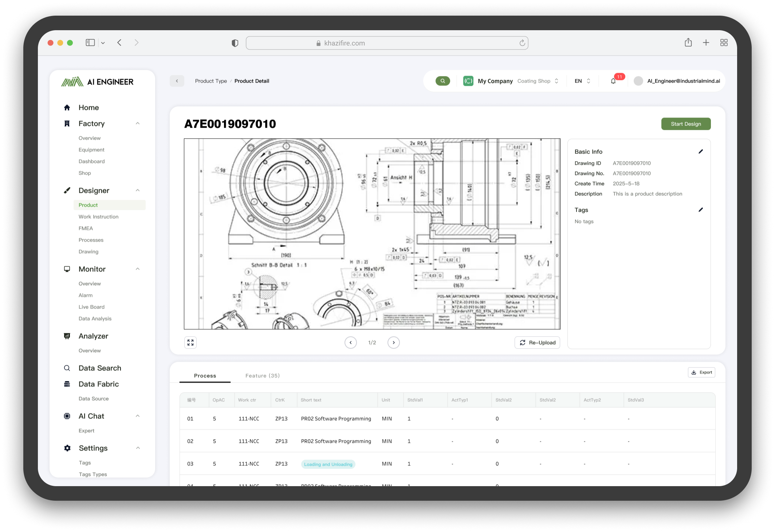775x532 pixels.
Task: Click the browser share icon
Action: point(688,43)
